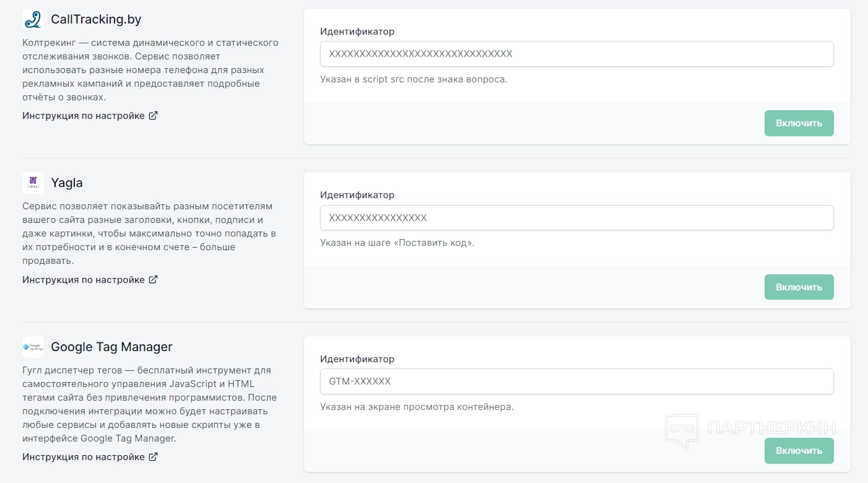Focus the GTM-XXXXXX identifier input field
Image resolution: width=868 pixels, height=483 pixels.
(x=576, y=381)
